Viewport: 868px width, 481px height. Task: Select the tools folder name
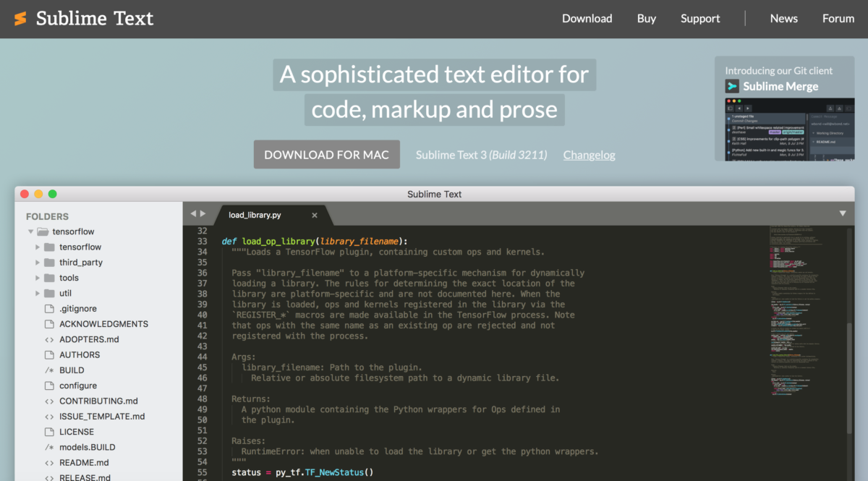click(x=69, y=278)
